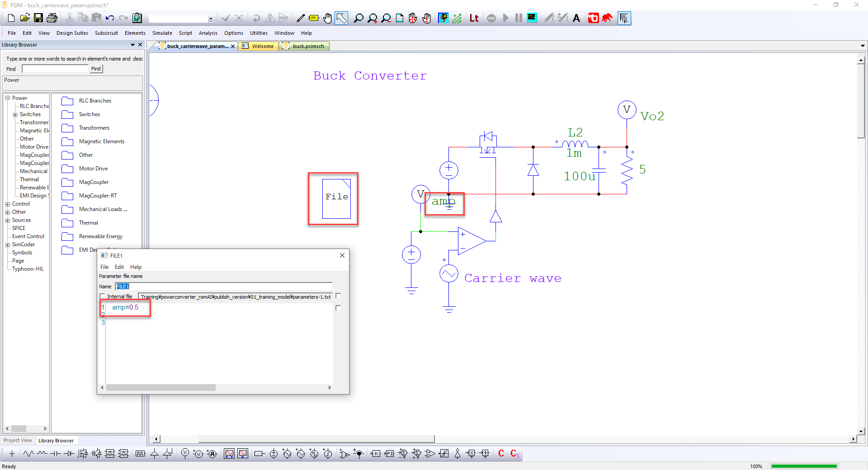Pause the simulation
The image size is (868, 470).
point(519,18)
